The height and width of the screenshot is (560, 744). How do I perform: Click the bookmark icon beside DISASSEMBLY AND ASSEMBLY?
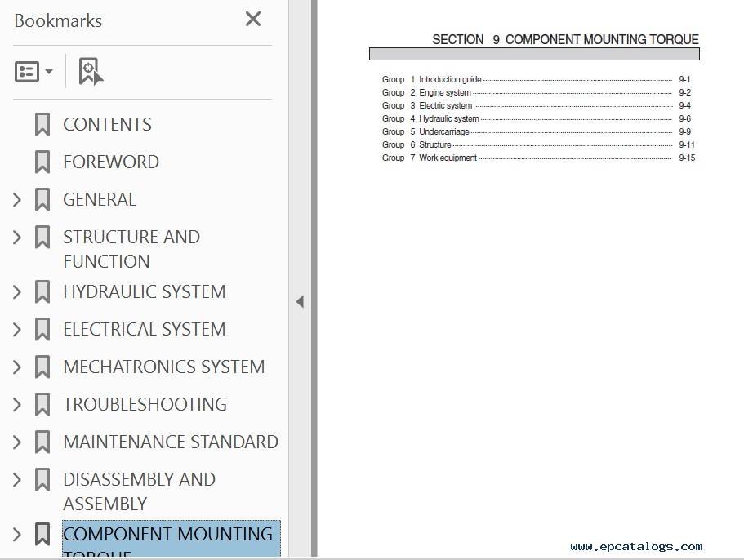pyautogui.click(x=42, y=479)
